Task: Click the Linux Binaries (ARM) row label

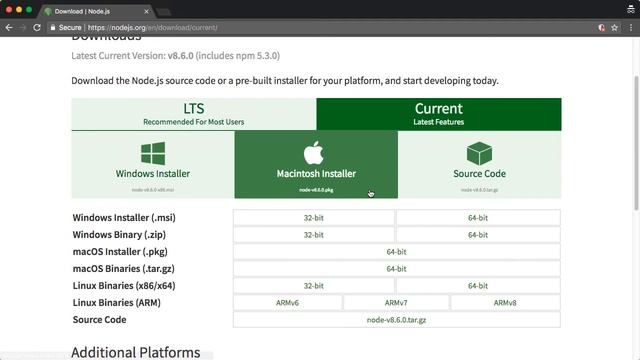Action: [x=117, y=303]
